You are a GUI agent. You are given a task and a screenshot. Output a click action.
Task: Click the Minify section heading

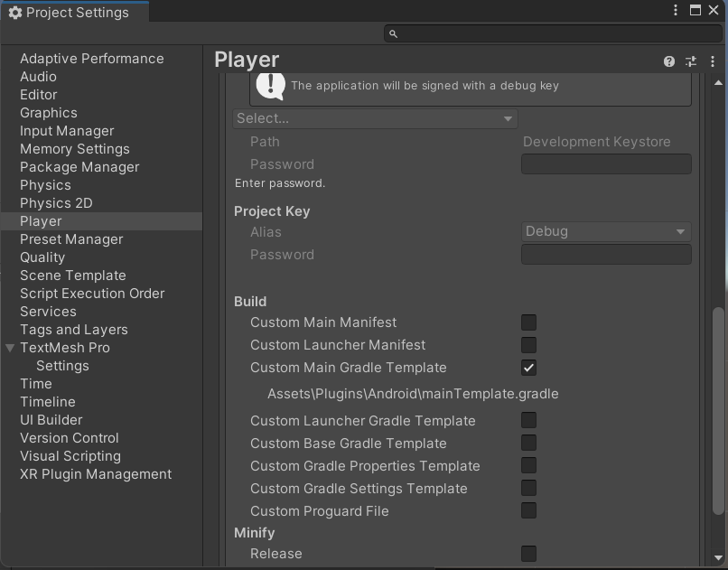pos(255,533)
